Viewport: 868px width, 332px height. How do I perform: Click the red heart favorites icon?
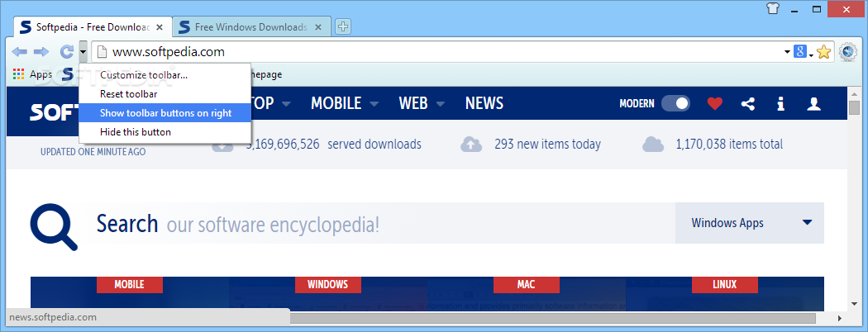[715, 103]
